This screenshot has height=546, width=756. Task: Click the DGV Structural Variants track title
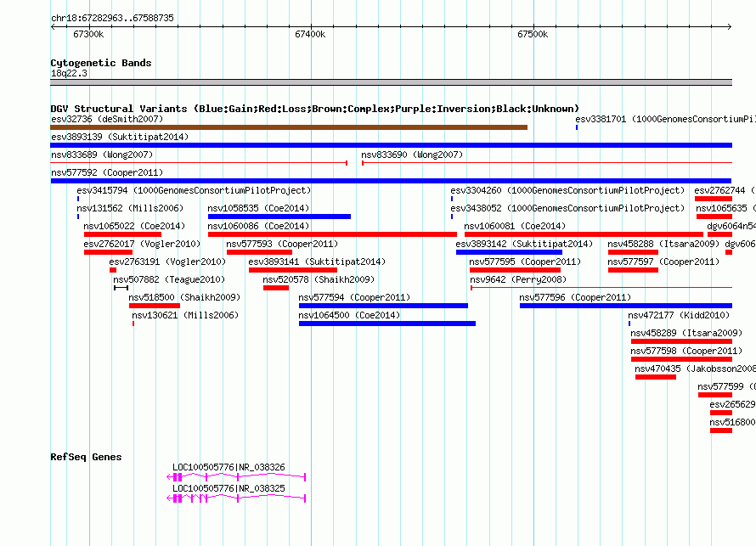(x=314, y=109)
